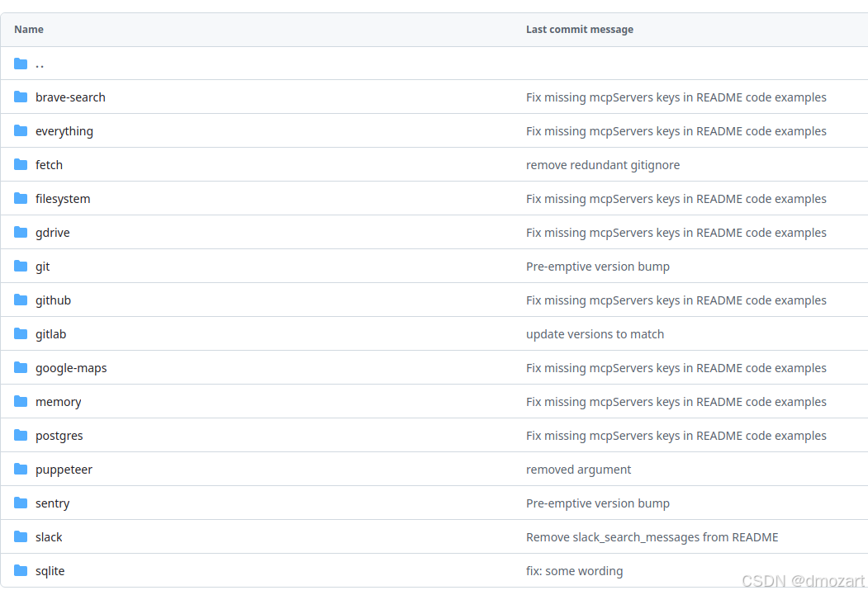This screenshot has height=595, width=868.
Task: Go up to the parent directory link
Action: (x=40, y=64)
